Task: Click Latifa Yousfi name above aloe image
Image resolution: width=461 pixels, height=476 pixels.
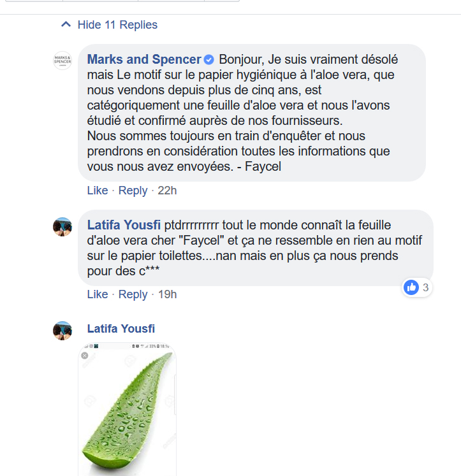Action: pyautogui.click(x=121, y=328)
